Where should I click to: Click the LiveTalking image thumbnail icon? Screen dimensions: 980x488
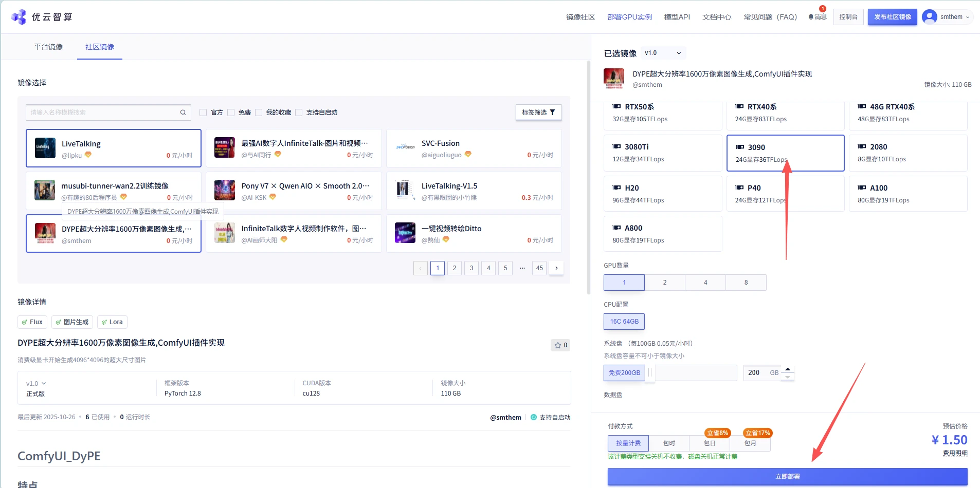click(x=45, y=148)
